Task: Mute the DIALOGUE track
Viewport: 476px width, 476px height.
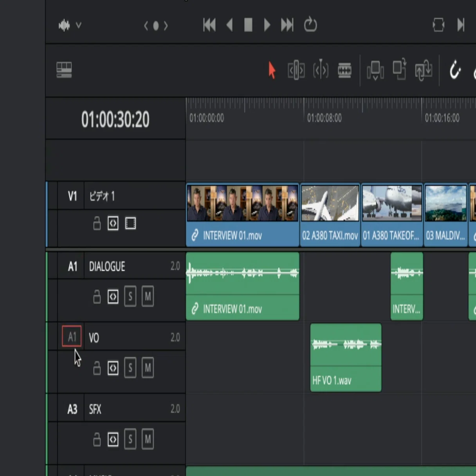Action: 148,296
